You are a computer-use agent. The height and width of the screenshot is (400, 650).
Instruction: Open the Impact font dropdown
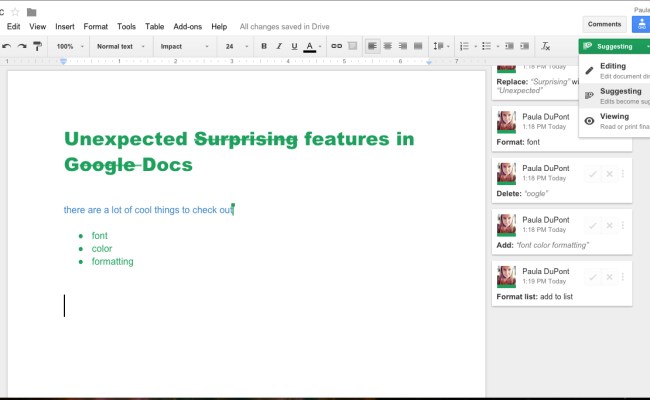(x=184, y=46)
